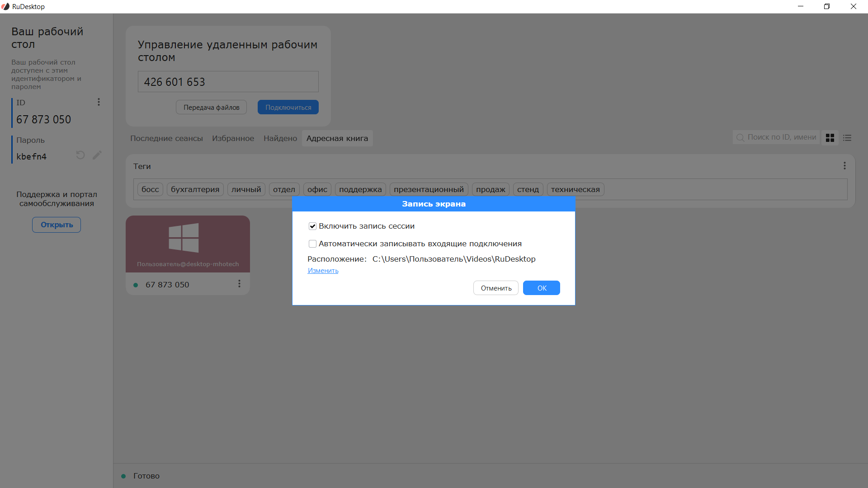This screenshot has width=868, height=488.
Task: Enable automatic recording of incoming connections
Action: point(312,244)
